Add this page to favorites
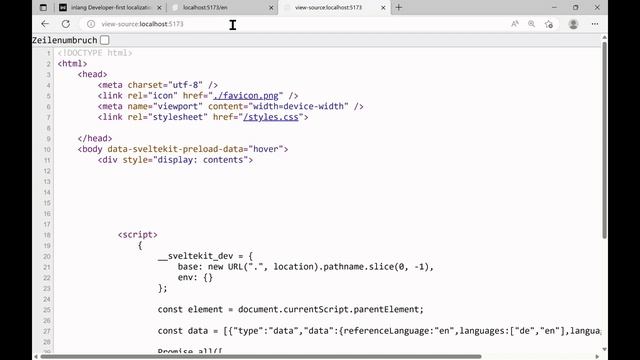640x360 pixels. 549,24
